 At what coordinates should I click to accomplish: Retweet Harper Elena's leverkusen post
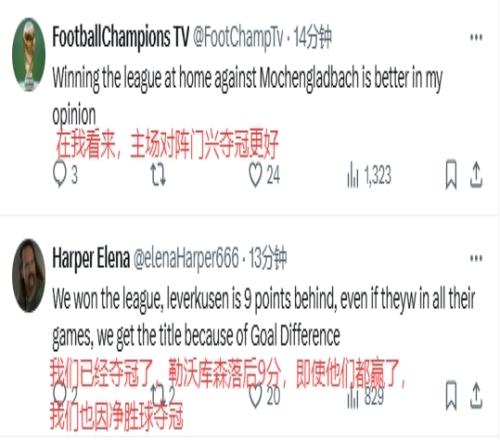tap(163, 395)
